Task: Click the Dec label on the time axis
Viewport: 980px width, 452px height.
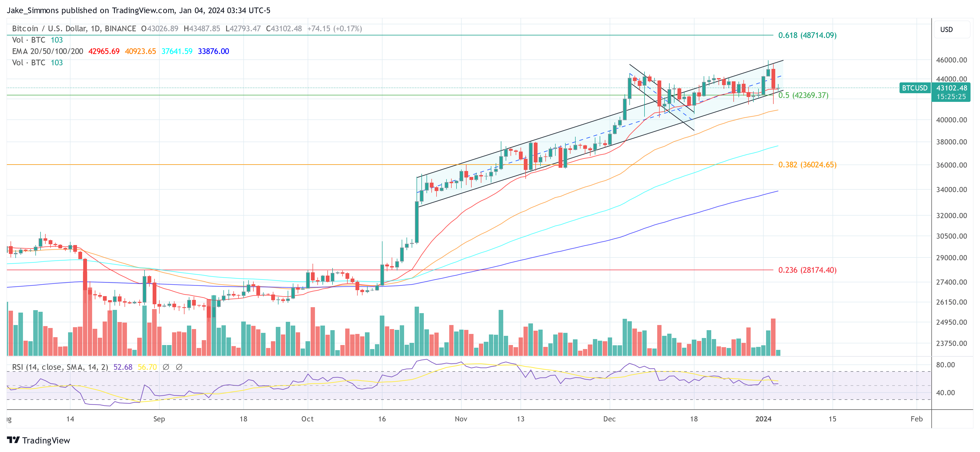Action: point(609,419)
